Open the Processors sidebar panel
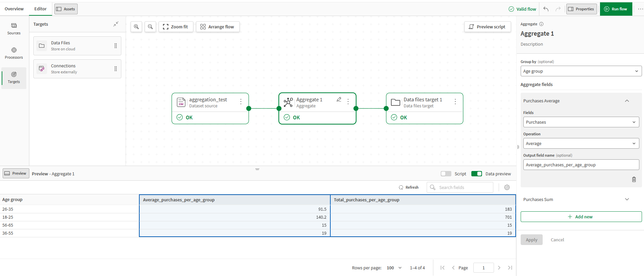The height and width of the screenshot is (276, 644). click(14, 53)
